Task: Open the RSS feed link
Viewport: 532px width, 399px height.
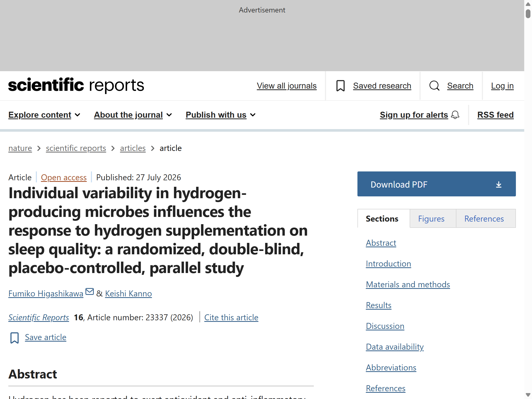Action: 495,115
